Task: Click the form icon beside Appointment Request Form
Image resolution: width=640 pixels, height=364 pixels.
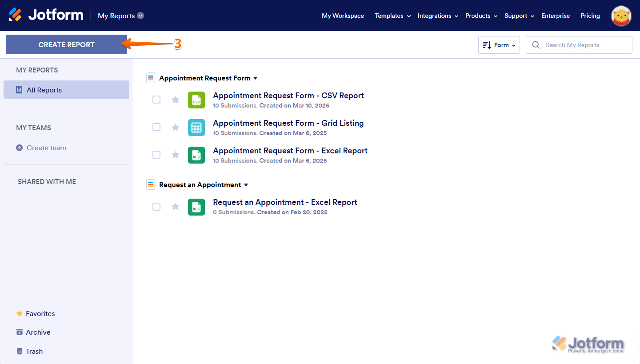Action: [x=150, y=77]
